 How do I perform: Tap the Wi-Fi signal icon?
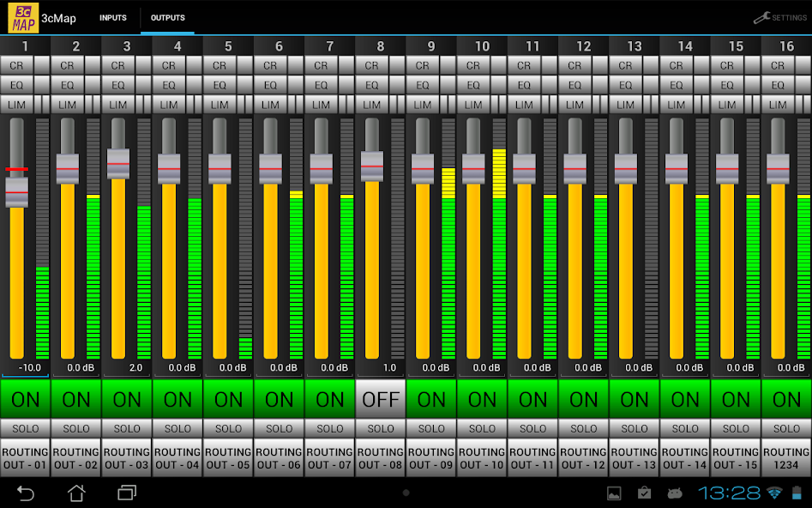click(775, 493)
